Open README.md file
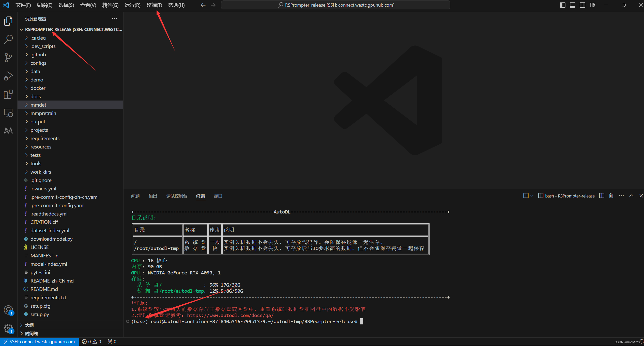 [44, 289]
